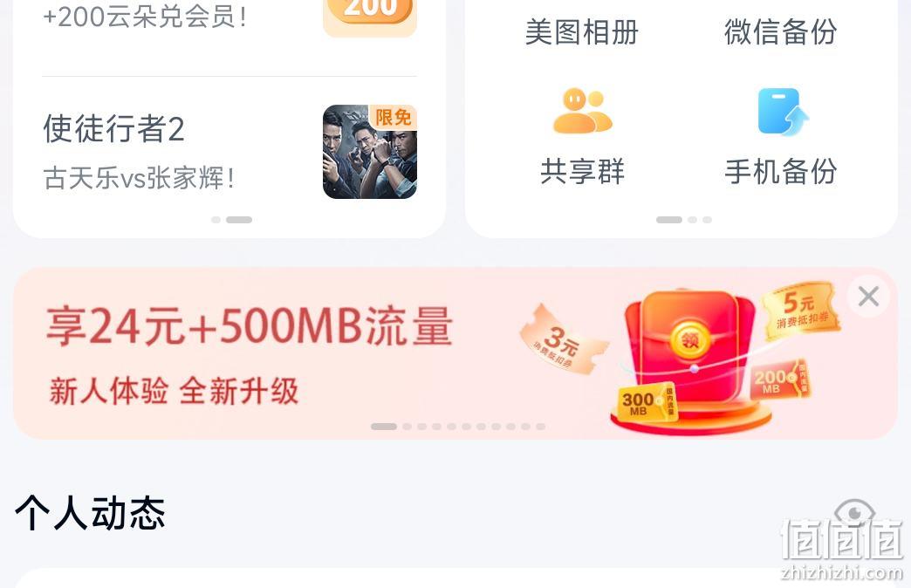Open the +200云朵兑会员 offer text
This screenshot has width=911, height=588.
145,17
